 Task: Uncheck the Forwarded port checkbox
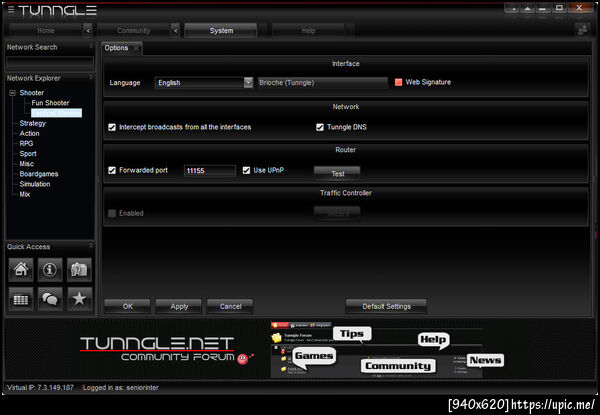(x=112, y=170)
